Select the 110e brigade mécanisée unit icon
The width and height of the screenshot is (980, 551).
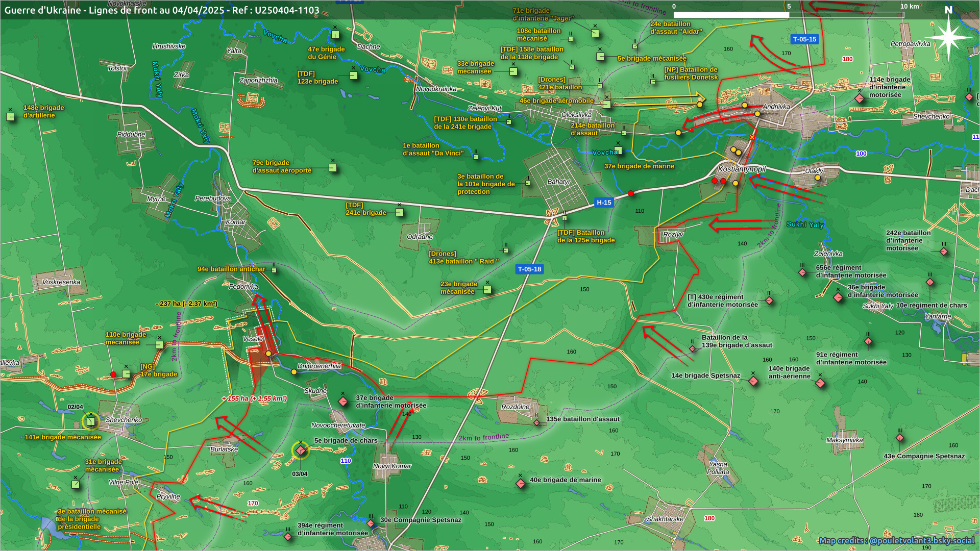click(160, 345)
